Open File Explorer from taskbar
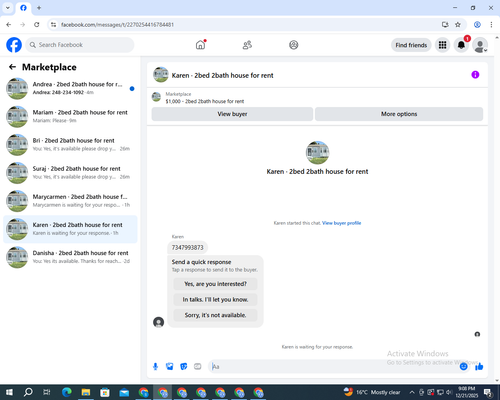The width and height of the screenshot is (500, 400). tap(86, 392)
